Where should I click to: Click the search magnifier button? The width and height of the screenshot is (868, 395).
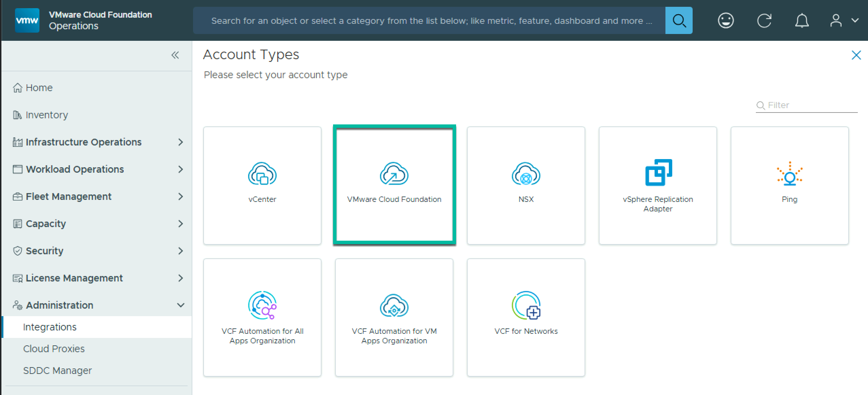(x=679, y=20)
